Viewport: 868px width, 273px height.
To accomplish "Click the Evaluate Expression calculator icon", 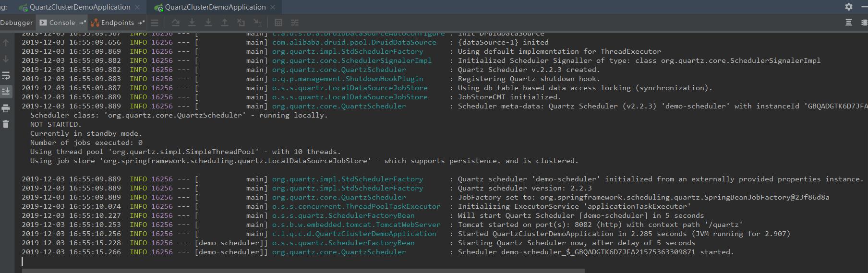I will [278, 23].
